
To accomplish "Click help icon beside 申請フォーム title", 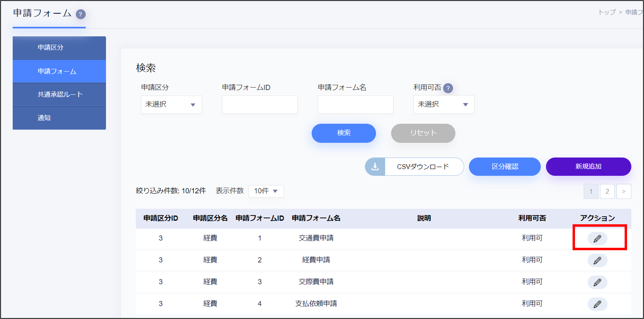I will pyautogui.click(x=80, y=14).
